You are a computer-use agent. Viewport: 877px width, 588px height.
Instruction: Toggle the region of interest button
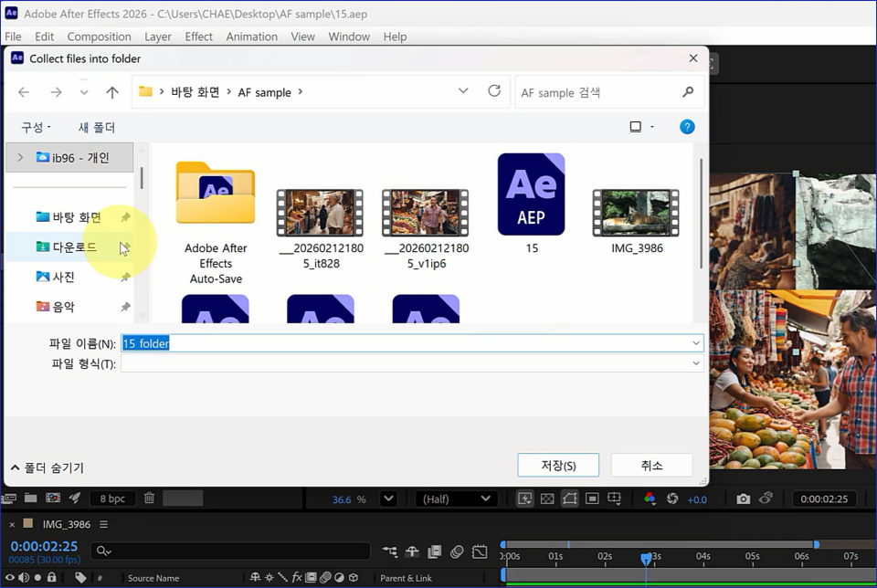pos(592,499)
